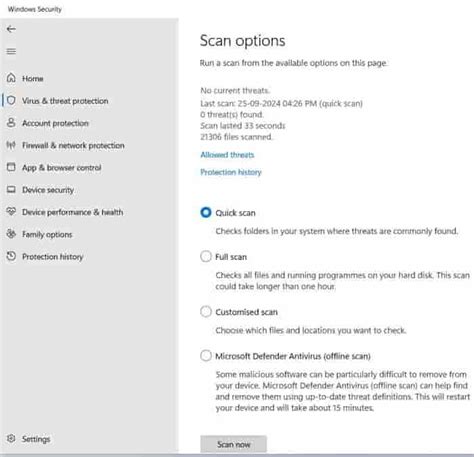Screen dimensions: 474x457
Task: Open App & browser control section
Action: point(62,168)
